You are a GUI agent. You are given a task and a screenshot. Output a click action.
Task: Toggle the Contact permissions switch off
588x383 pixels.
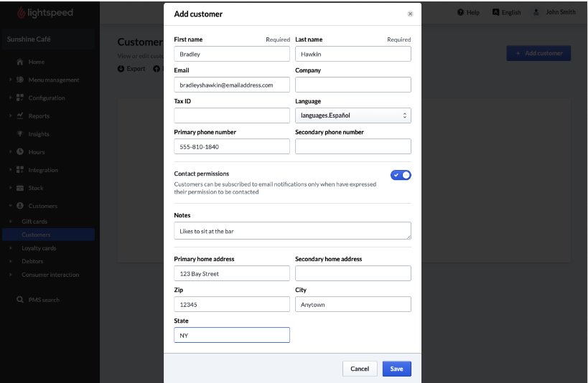pyautogui.click(x=401, y=175)
